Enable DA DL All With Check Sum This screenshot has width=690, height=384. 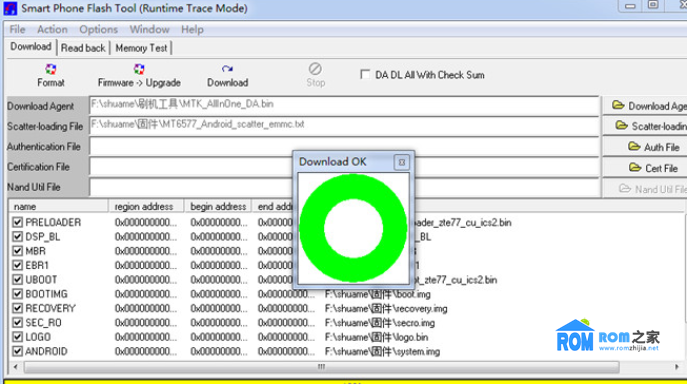(x=365, y=74)
